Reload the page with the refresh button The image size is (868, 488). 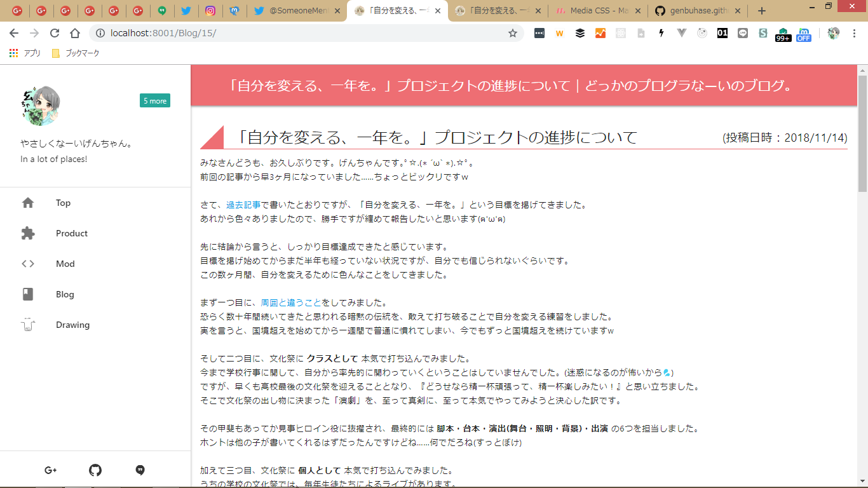[x=55, y=33]
